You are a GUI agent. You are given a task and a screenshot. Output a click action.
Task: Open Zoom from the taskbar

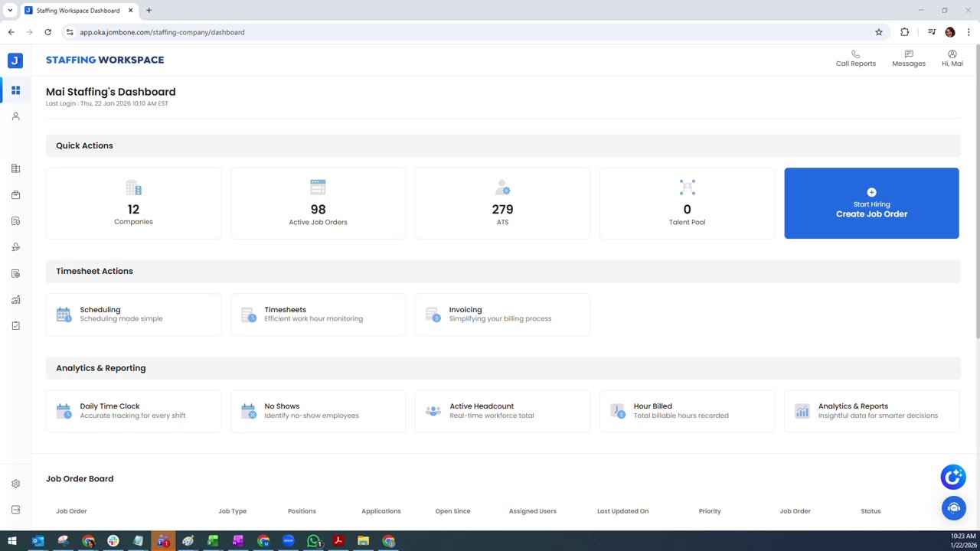(x=289, y=541)
